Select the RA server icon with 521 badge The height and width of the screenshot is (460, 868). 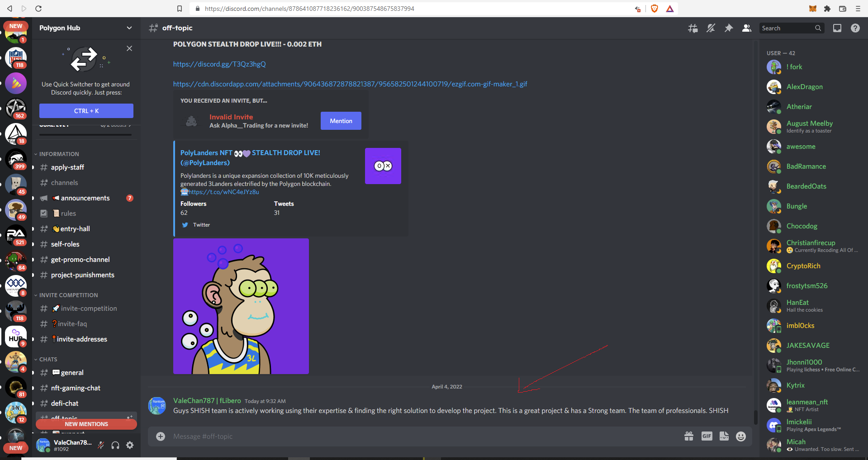pos(16,236)
